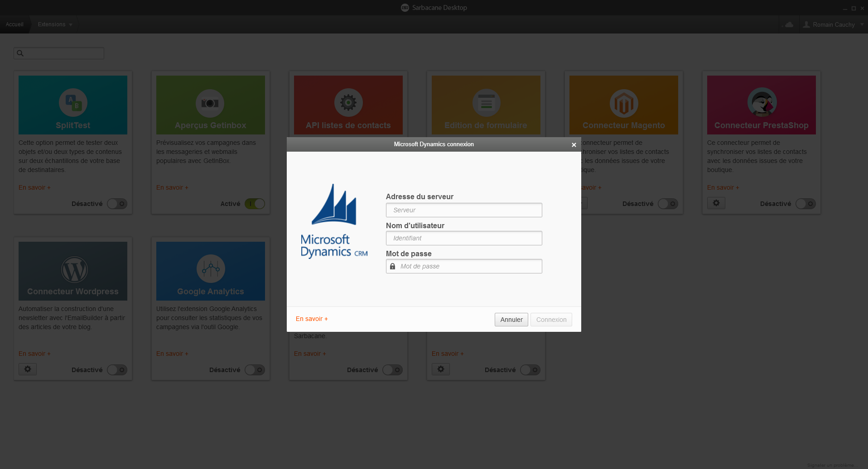Close the Microsoft Dynamics connexion dialog
This screenshot has width=868, height=469.
(x=574, y=145)
